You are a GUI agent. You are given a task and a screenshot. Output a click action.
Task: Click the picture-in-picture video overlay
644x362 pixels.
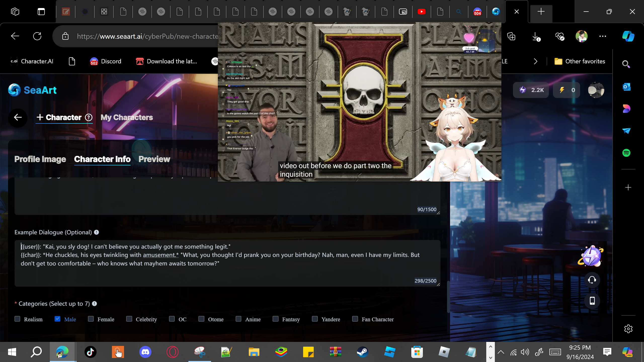click(359, 102)
